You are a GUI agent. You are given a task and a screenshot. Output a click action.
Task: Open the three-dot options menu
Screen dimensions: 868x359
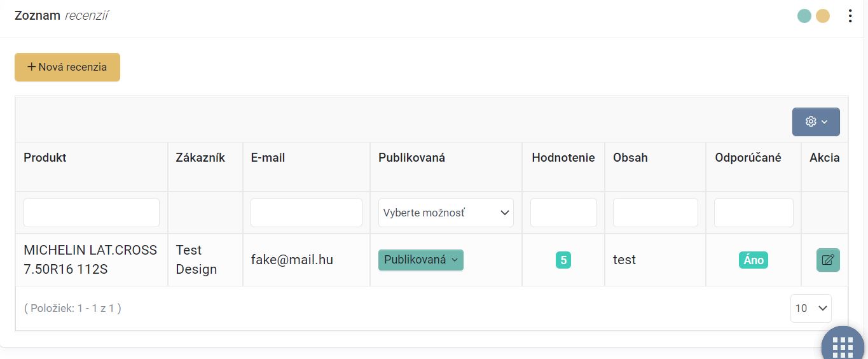[x=850, y=16]
